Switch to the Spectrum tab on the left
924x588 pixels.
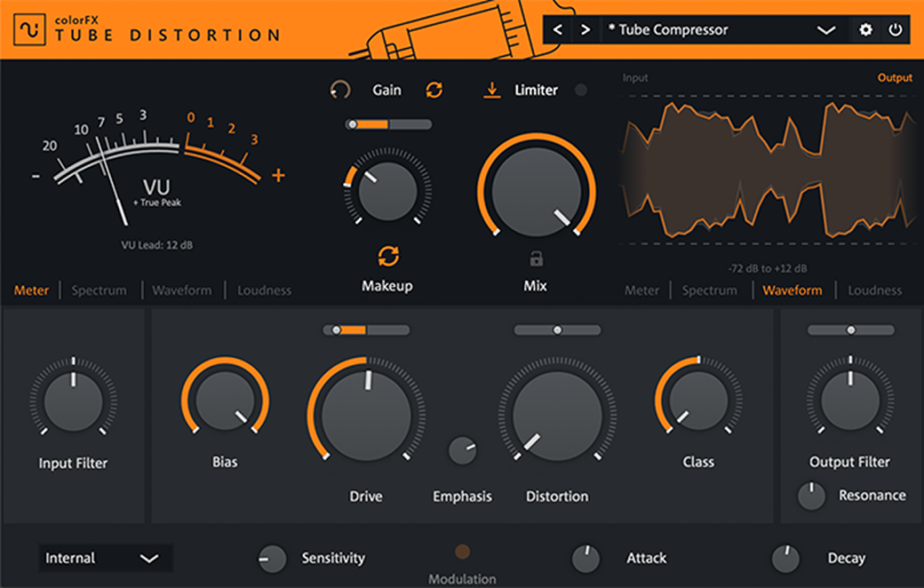(98, 289)
